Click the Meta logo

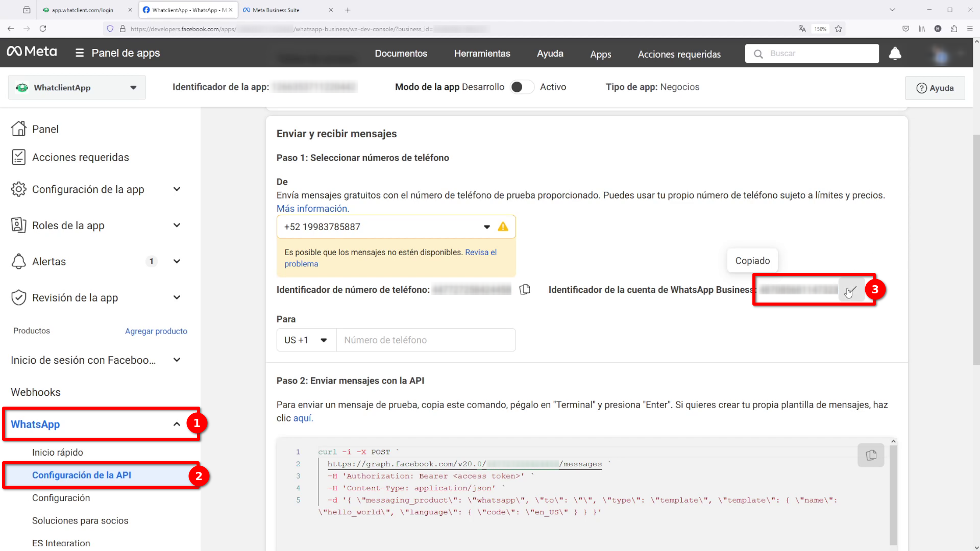click(32, 52)
